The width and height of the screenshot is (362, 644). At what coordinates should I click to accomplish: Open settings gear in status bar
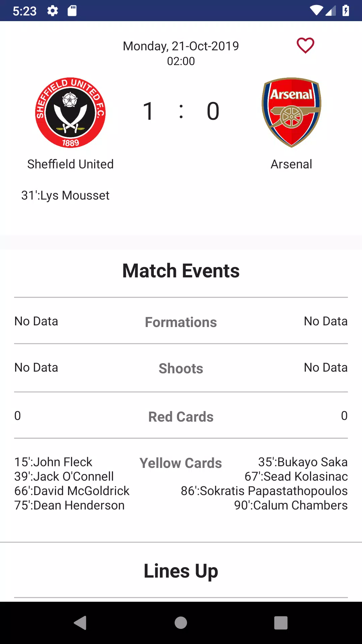pyautogui.click(x=53, y=11)
